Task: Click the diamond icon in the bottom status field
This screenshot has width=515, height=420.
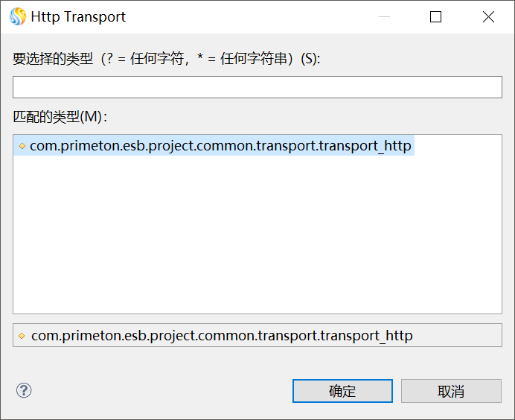Action: [x=22, y=336]
